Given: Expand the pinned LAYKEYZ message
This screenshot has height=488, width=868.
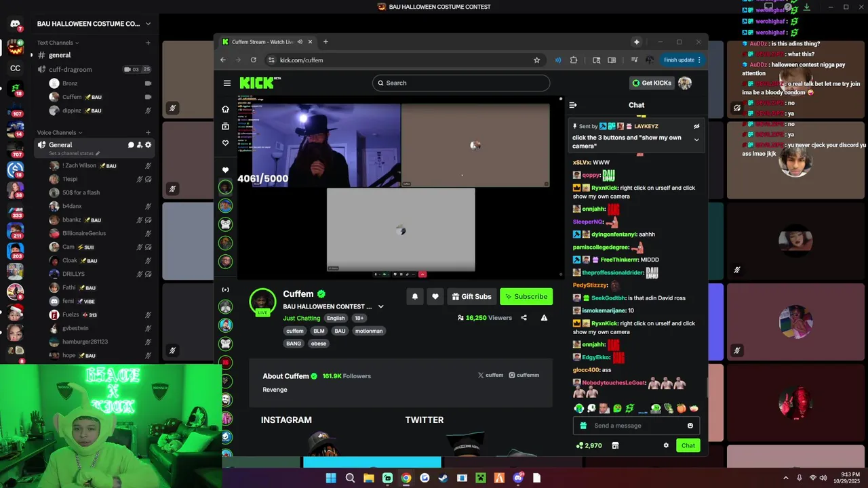Looking at the screenshot, I should point(696,140).
